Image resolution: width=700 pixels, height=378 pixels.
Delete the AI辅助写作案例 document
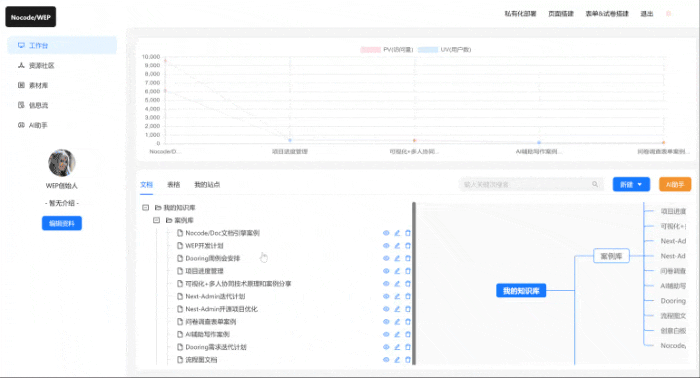point(408,334)
